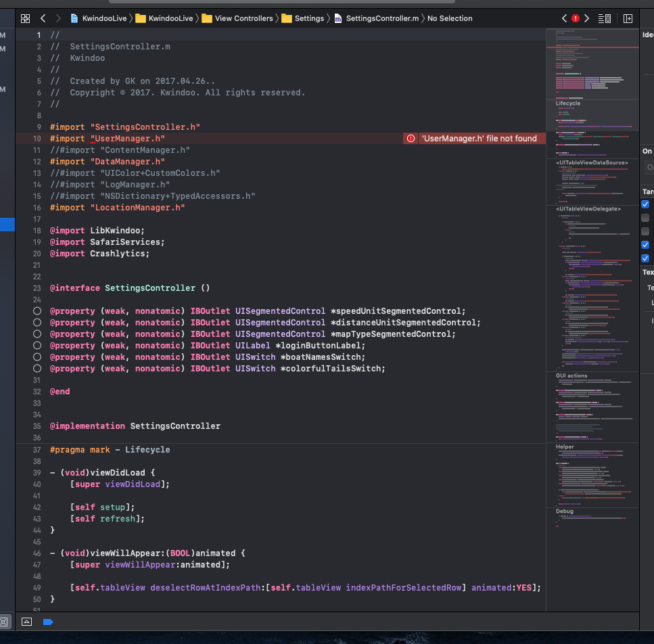
Task: Click the @import SafariServices; line
Action: (x=107, y=242)
